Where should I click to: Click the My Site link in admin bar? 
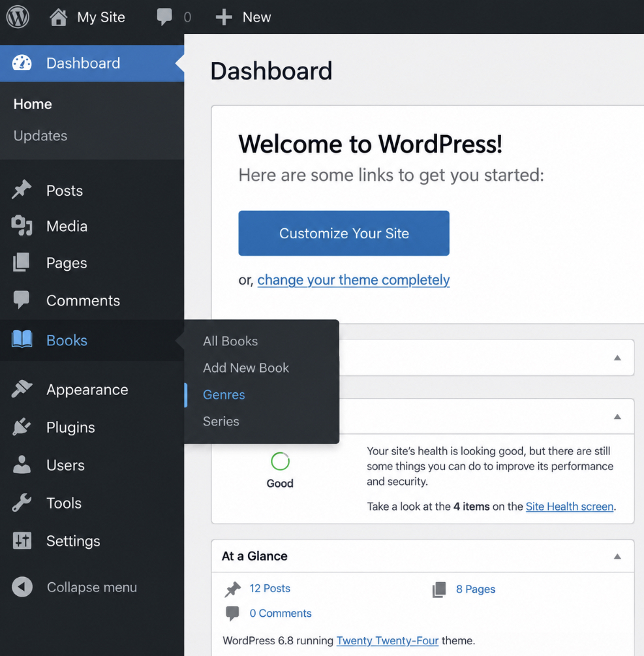click(x=101, y=17)
